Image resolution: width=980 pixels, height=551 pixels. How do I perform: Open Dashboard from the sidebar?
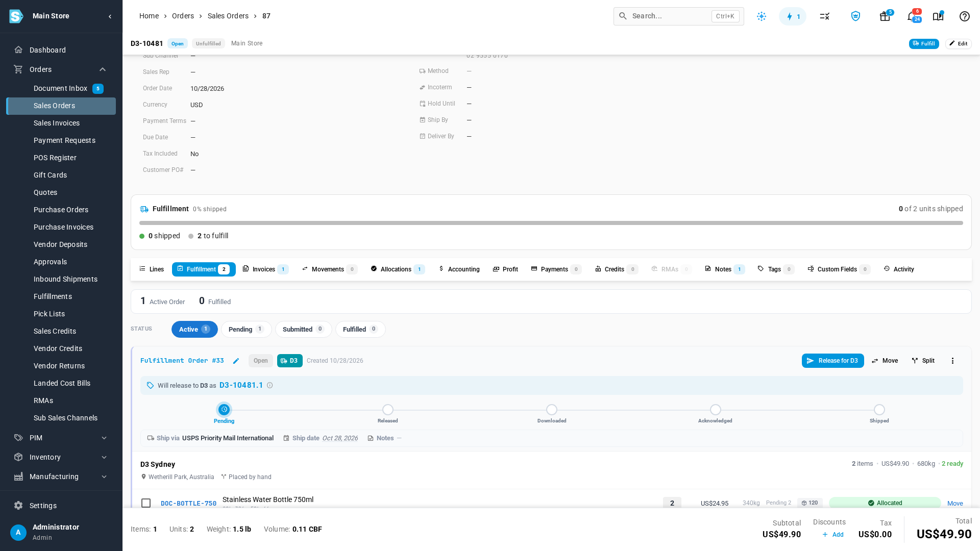click(x=61, y=50)
